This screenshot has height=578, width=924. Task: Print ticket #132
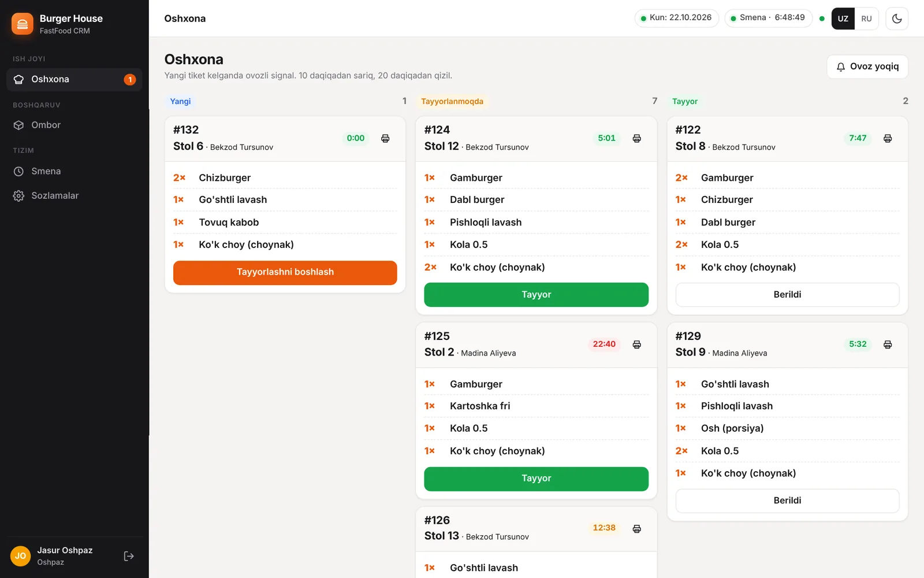click(x=385, y=138)
